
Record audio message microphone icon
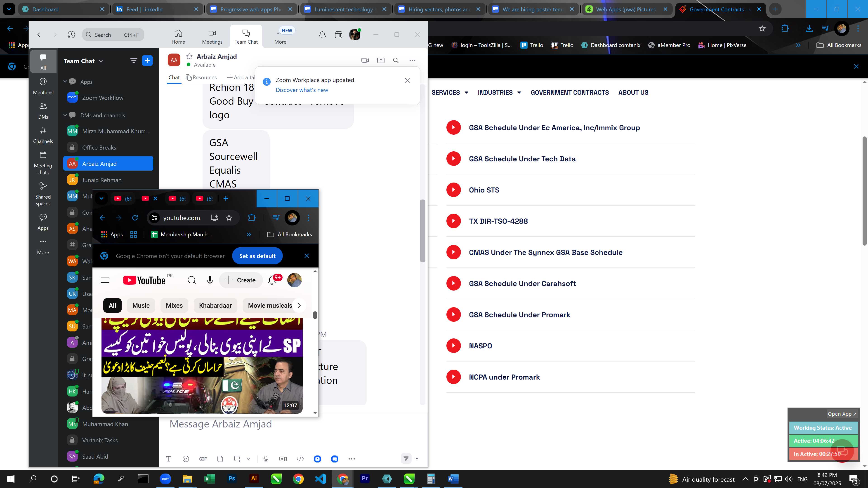point(266,459)
